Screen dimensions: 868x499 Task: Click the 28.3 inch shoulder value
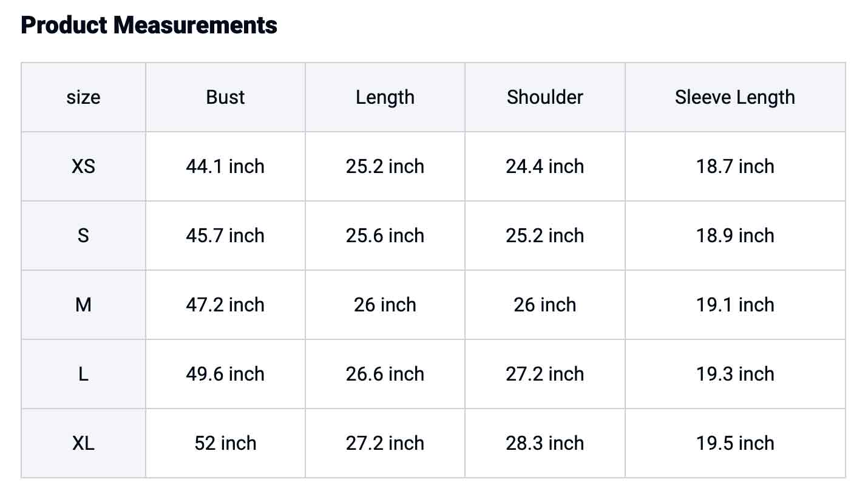click(545, 443)
